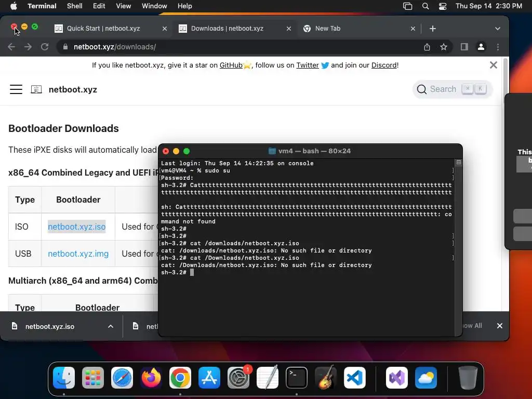The height and width of the screenshot is (399, 532).
Task: Click the Terminal icon in Dock
Action: [x=297, y=378]
